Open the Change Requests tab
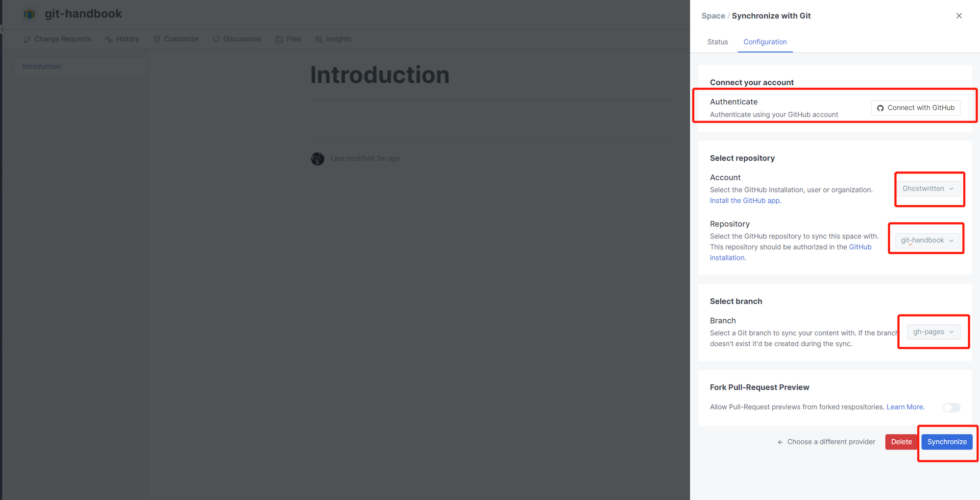 (x=57, y=39)
